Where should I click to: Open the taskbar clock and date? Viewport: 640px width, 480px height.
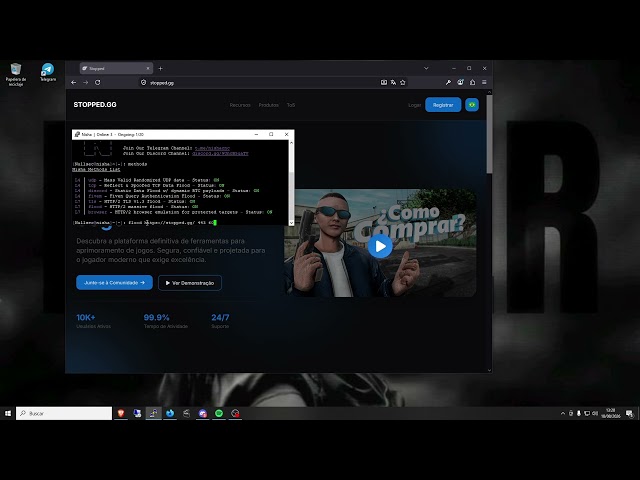pos(611,413)
